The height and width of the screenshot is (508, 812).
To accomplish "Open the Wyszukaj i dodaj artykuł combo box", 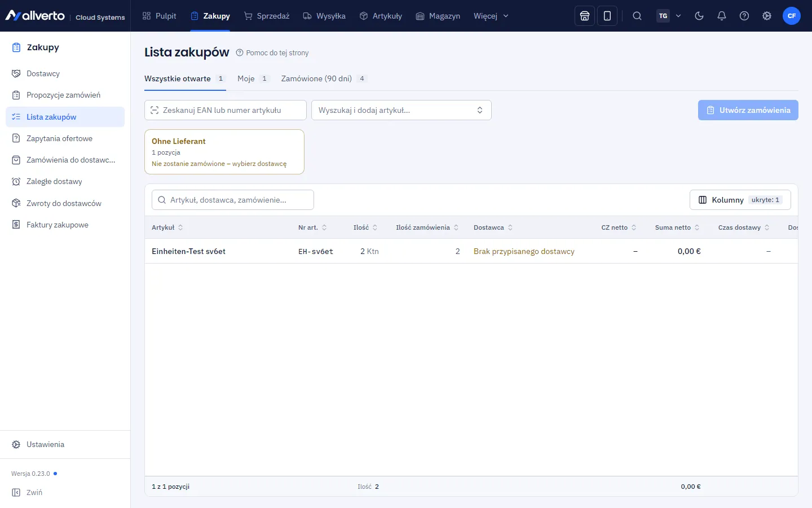I will [x=401, y=110].
